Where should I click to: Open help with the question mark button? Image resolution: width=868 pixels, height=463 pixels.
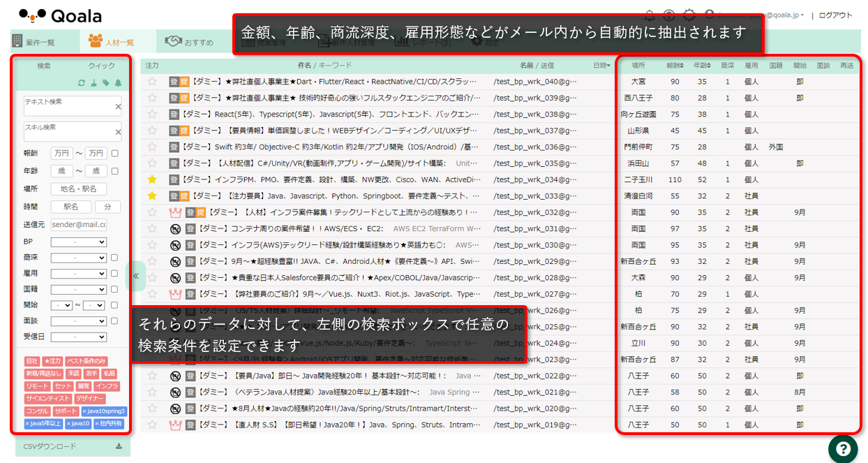click(843, 449)
